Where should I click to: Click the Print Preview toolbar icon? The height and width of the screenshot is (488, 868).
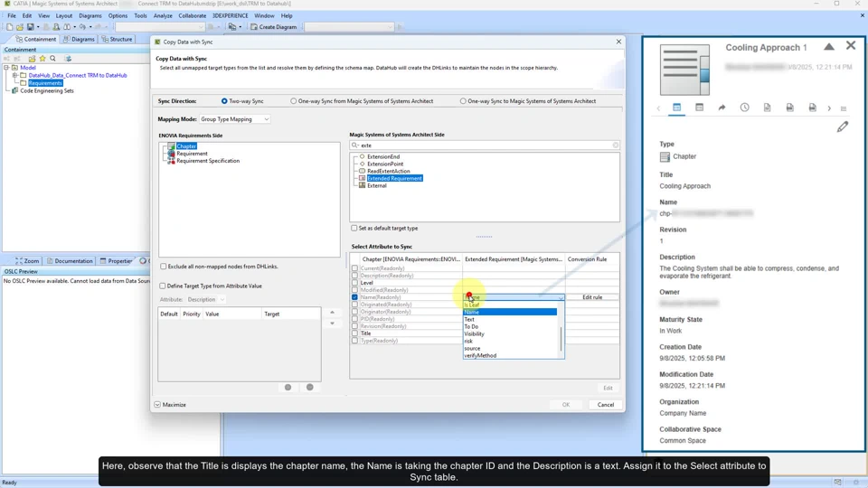pos(56,26)
